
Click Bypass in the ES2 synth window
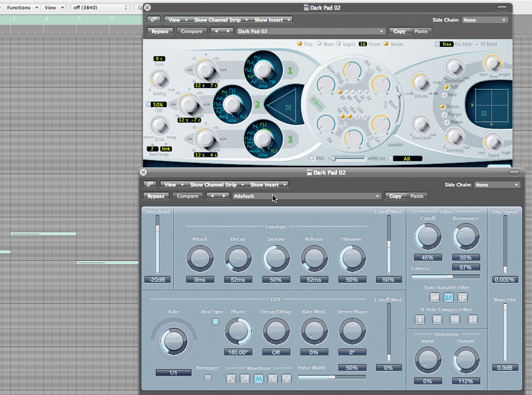160,31
